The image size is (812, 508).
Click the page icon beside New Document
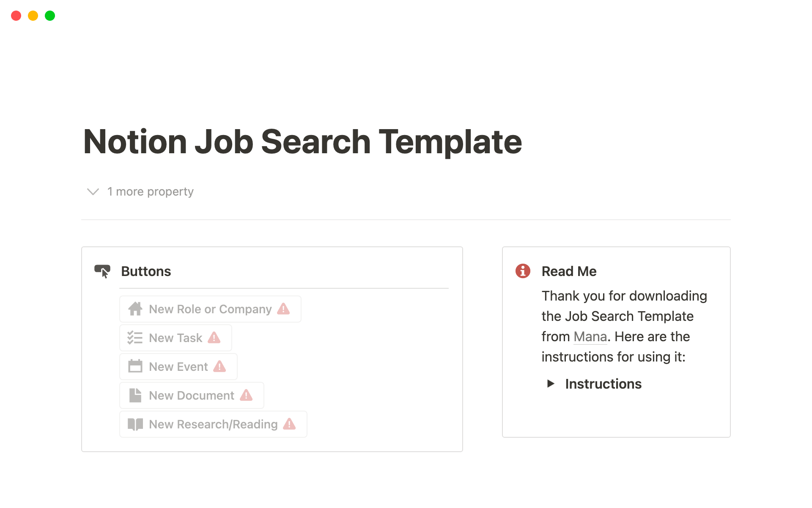coord(135,395)
